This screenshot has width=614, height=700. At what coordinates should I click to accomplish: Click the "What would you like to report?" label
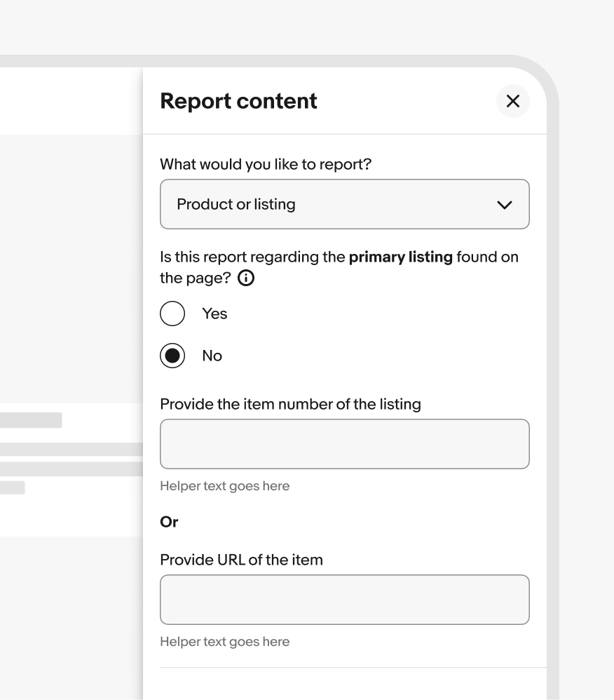point(266,164)
